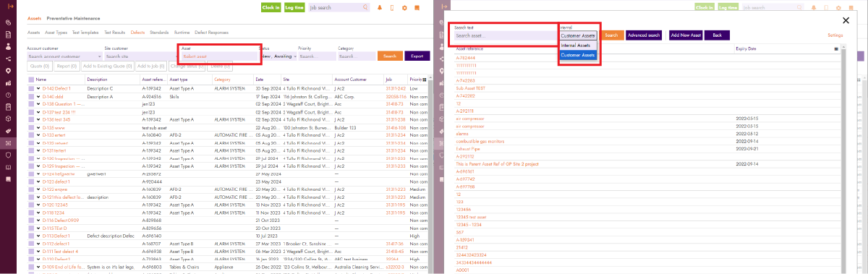Tick checkbox for D-109 End of Life row

point(31,267)
